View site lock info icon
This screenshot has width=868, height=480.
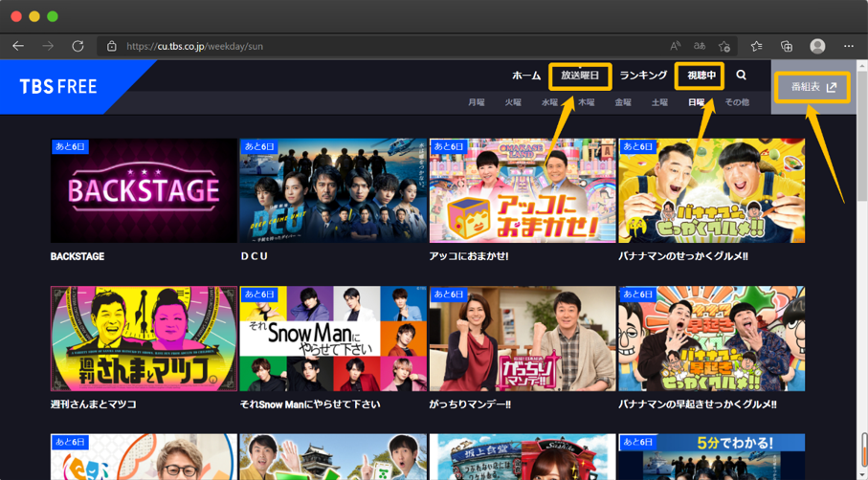pos(112,47)
